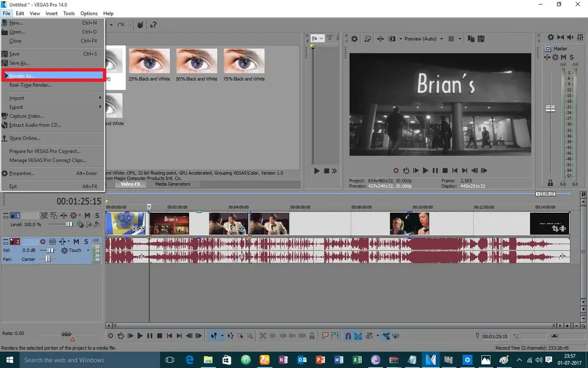588x368 pixels.
Task: Open video output FX in preview
Action: 380,39
